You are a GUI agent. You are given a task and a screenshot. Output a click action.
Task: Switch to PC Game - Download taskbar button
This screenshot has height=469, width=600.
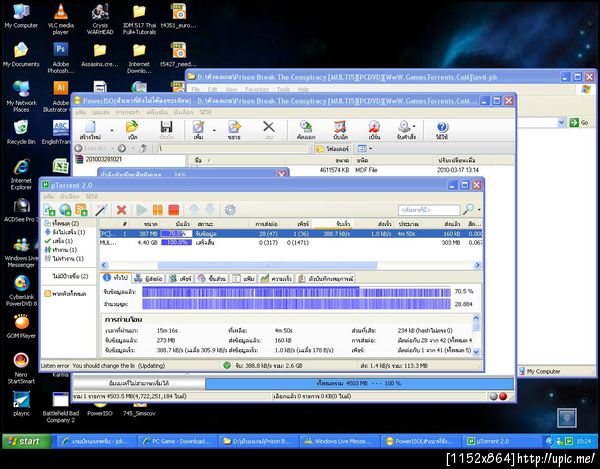coord(177,441)
